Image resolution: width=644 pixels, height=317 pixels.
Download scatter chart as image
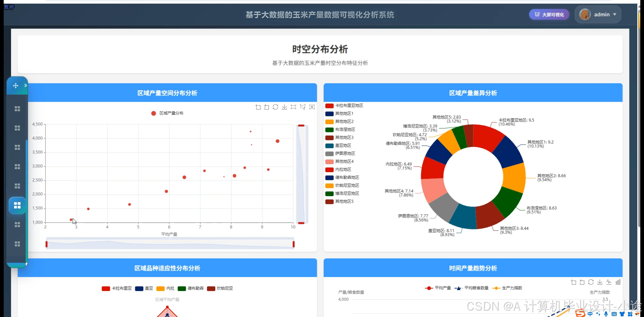coord(284,107)
